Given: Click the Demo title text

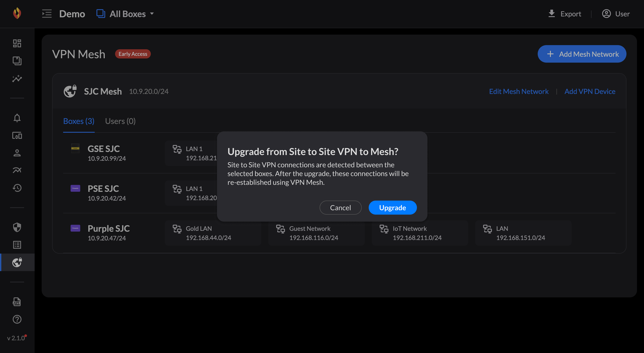Looking at the screenshot, I should [72, 14].
